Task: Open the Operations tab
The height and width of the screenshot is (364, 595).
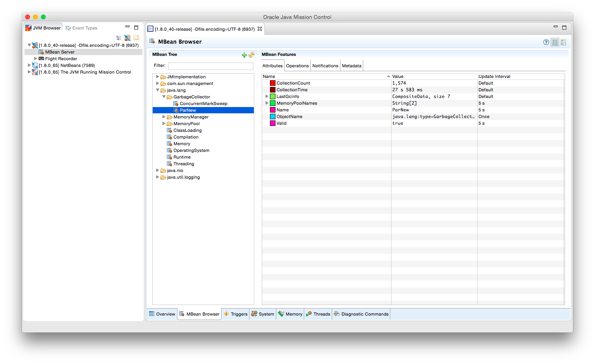Action: [x=297, y=66]
